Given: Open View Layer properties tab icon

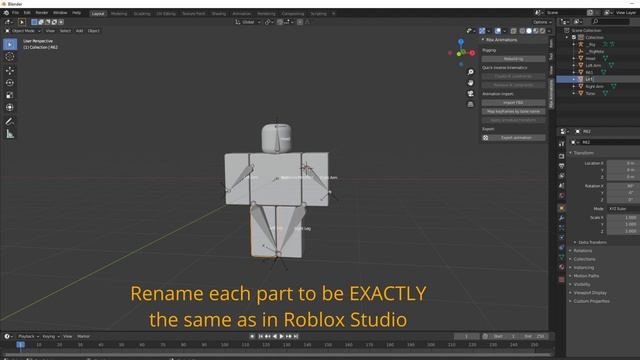Looking at the screenshot, I should (562, 176).
